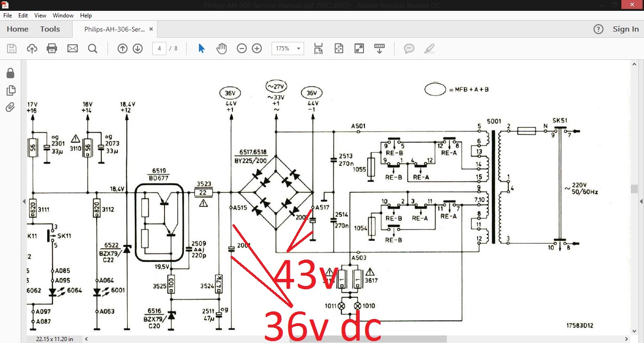Open the Attachments paperclip panel
This screenshot has width=644, height=343.
(10, 107)
